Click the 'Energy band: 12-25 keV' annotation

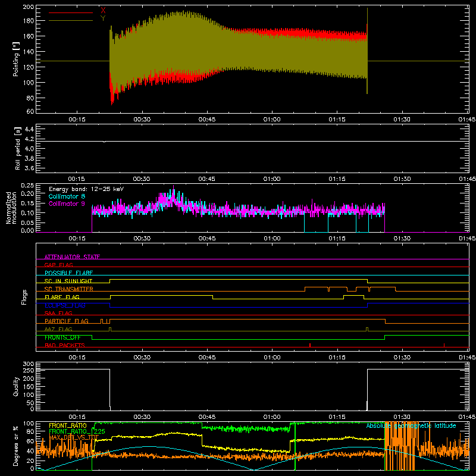pos(86,189)
